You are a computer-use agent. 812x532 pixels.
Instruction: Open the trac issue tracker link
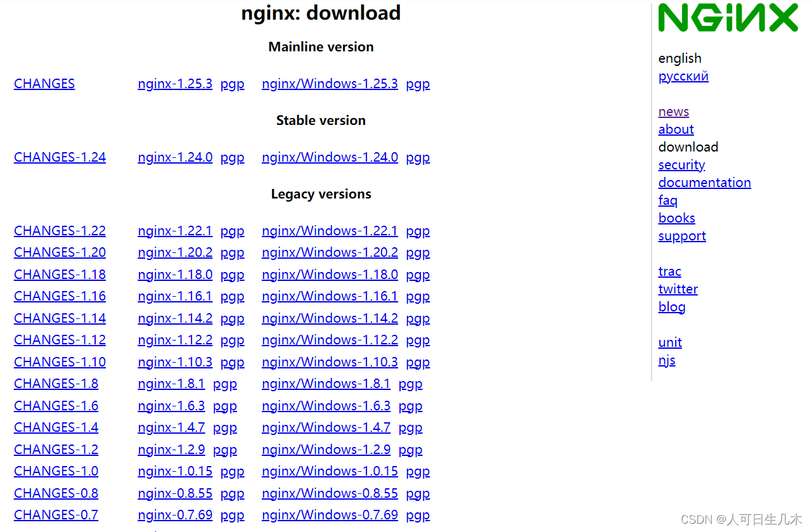669,271
